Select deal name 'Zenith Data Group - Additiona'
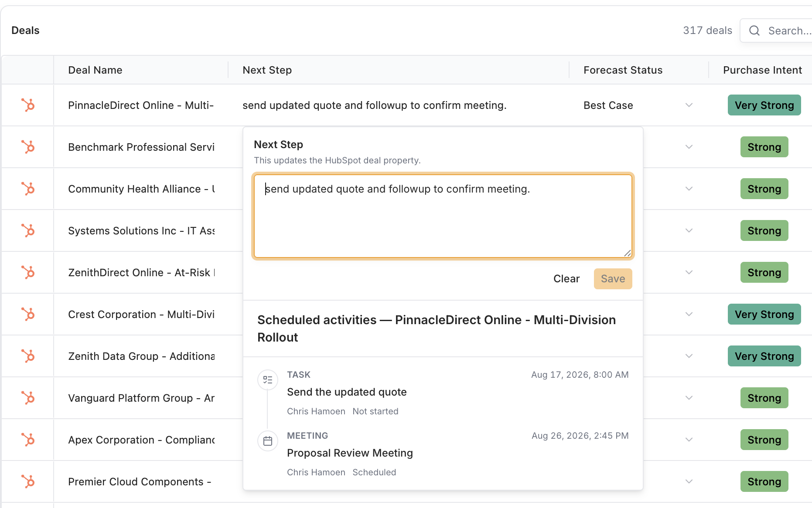This screenshot has width=812, height=508. click(x=141, y=356)
